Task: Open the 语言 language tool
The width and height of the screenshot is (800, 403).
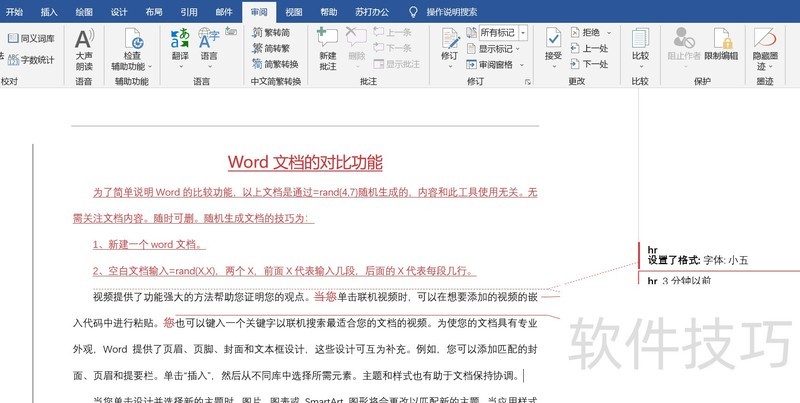Action: point(209,45)
